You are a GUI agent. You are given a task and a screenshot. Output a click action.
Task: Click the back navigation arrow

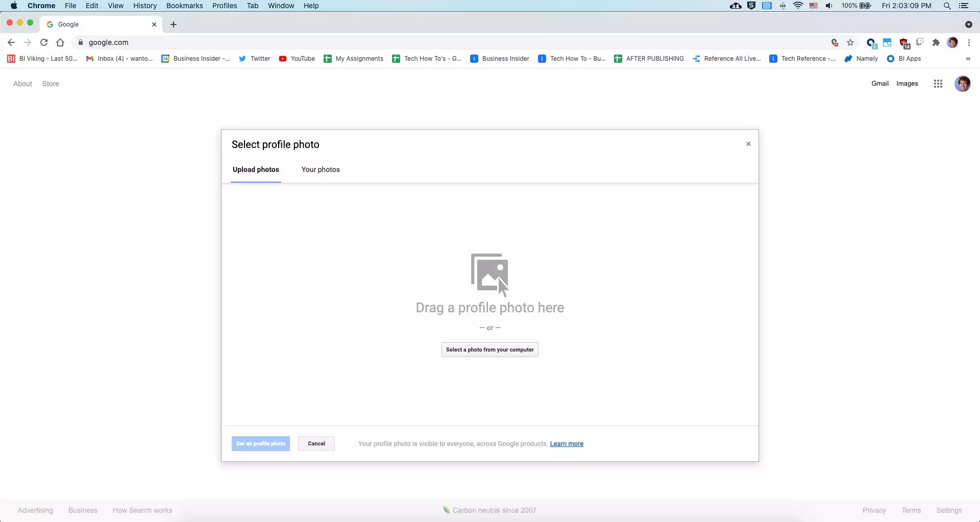coord(11,42)
